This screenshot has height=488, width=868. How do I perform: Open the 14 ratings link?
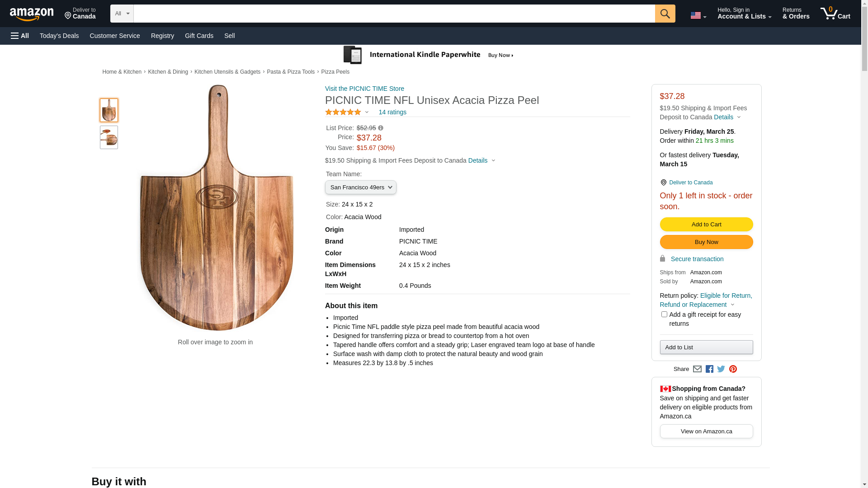click(x=392, y=112)
